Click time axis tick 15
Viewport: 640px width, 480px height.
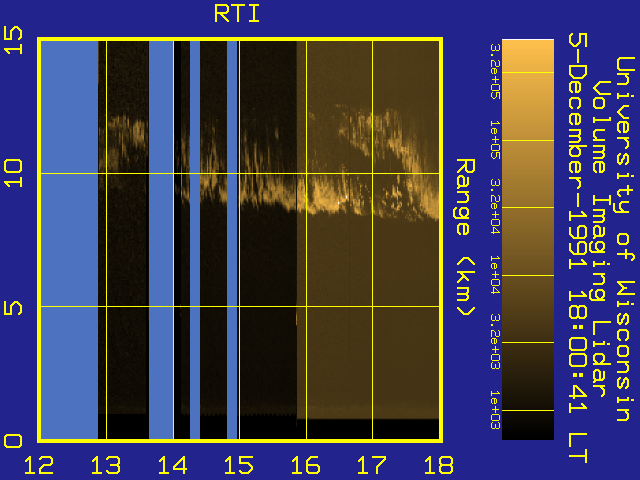click(x=239, y=465)
